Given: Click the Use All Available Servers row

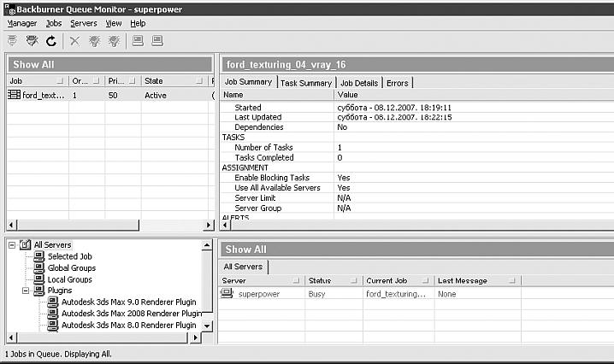Looking at the screenshot, I should click(417, 188).
